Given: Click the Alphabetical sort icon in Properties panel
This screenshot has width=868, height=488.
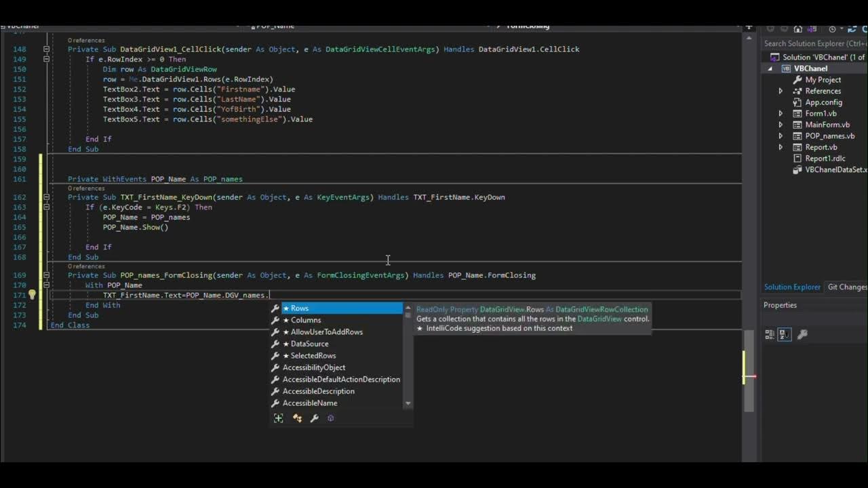Looking at the screenshot, I should pyautogui.click(x=784, y=334).
